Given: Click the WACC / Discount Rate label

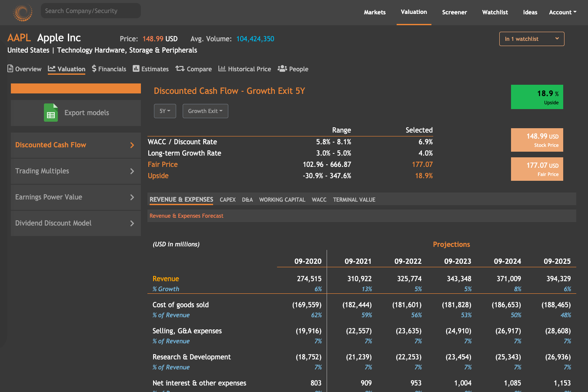Looking at the screenshot, I should click(182, 142).
